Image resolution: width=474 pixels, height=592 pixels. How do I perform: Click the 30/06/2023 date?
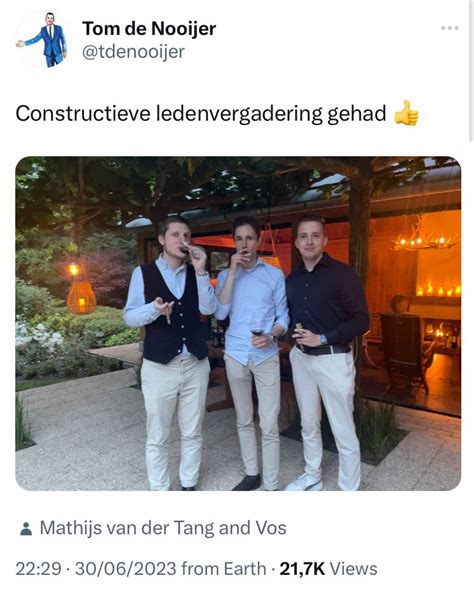(x=126, y=569)
